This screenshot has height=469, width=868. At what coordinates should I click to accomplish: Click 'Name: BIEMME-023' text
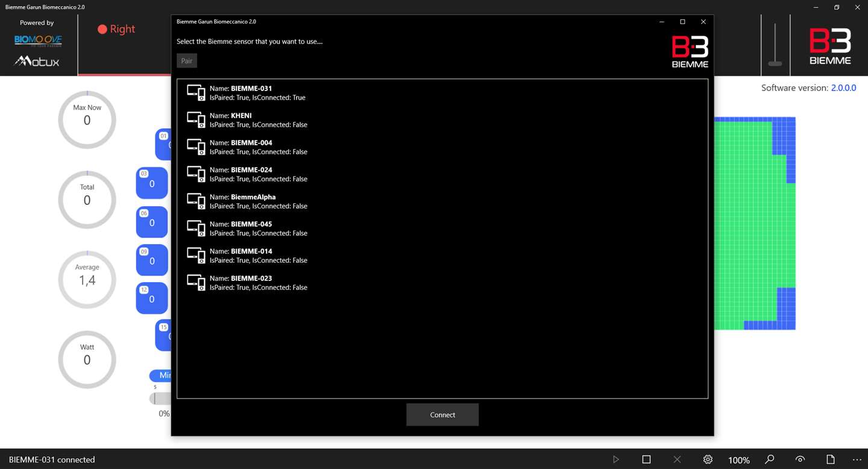(x=241, y=278)
